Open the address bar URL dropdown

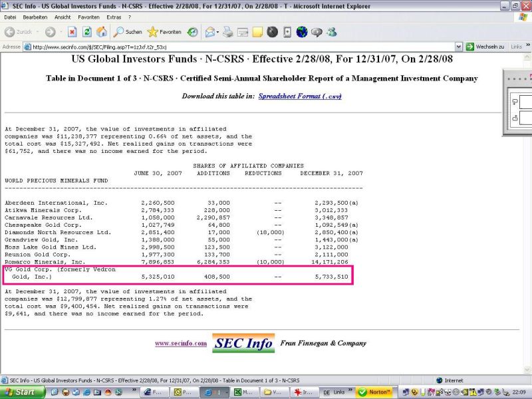(458, 47)
